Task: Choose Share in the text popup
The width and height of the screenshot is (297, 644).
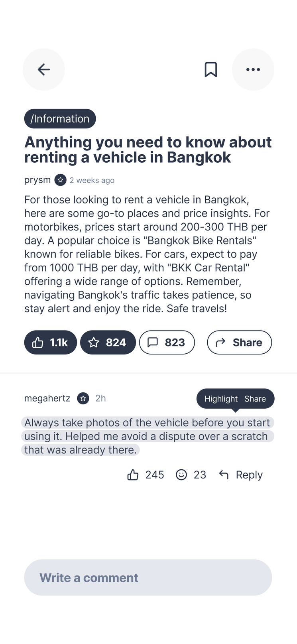Action: (255, 399)
